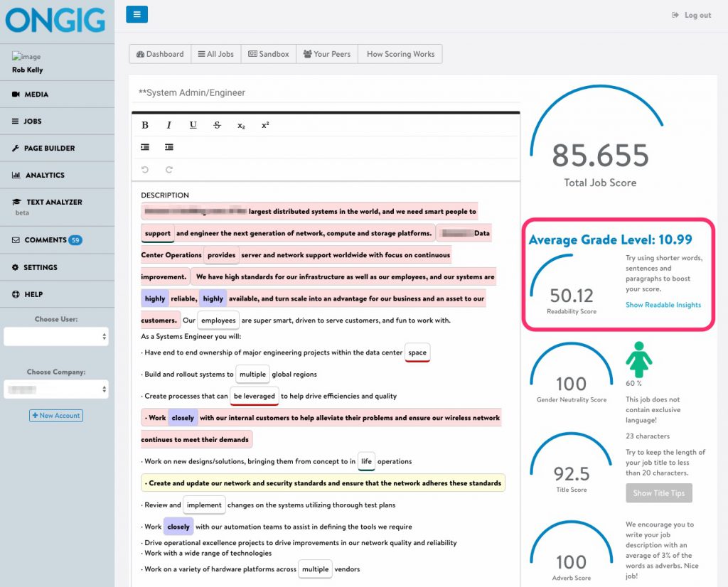Undo last edit in the editor

click(145, 169)
